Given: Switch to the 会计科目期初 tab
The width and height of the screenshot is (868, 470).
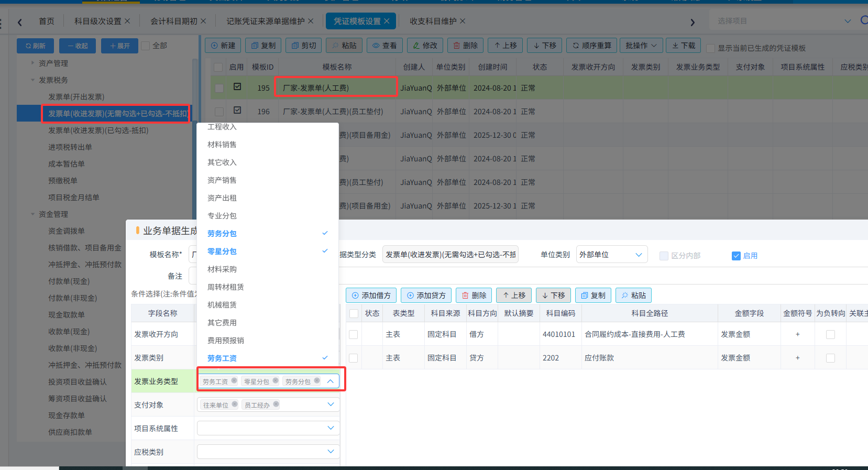Looking at the screenshot, I should (x=174, y=21).
